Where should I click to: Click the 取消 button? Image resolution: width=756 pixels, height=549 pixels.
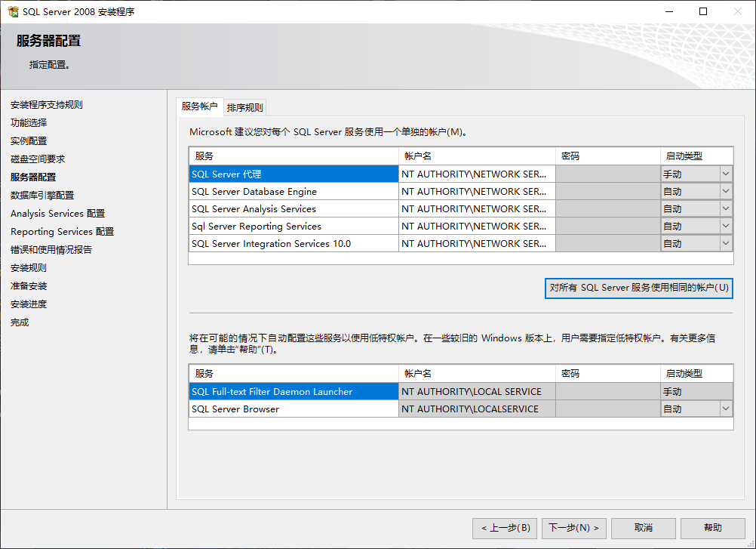[x=643, y=529]
